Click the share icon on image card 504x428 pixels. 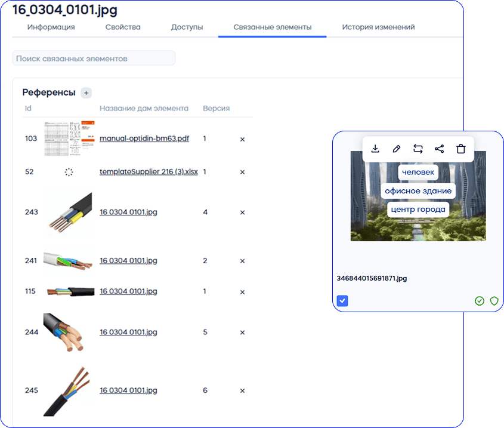click(x=439, y=149)
